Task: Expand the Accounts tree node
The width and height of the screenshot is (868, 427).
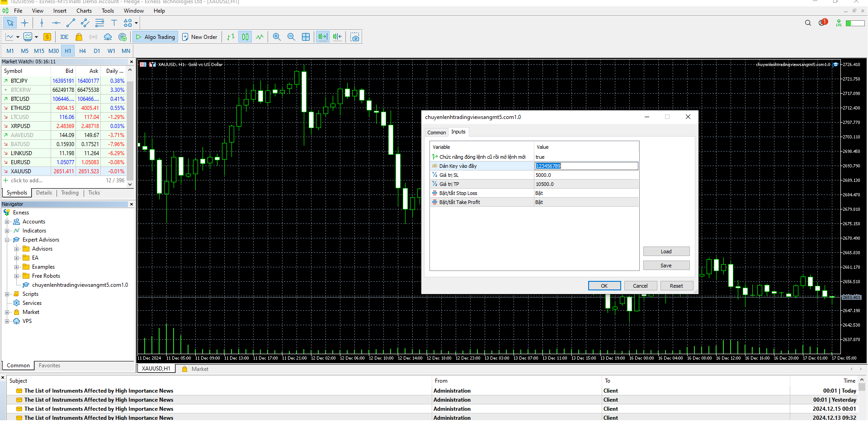Action: (x=7, y=222)
